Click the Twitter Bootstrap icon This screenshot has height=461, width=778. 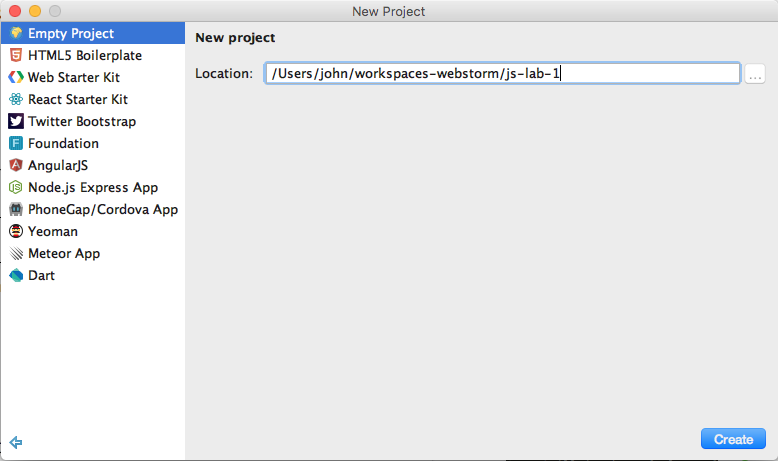pyautogui.click(x=16, y=121)
